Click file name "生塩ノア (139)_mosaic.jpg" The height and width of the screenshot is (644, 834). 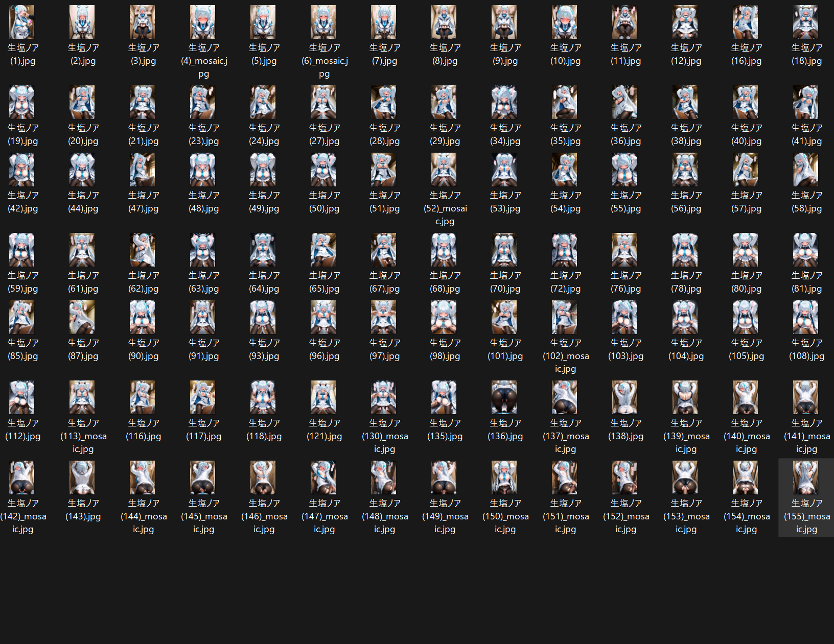pyautogui.click(x=686, y=436)
